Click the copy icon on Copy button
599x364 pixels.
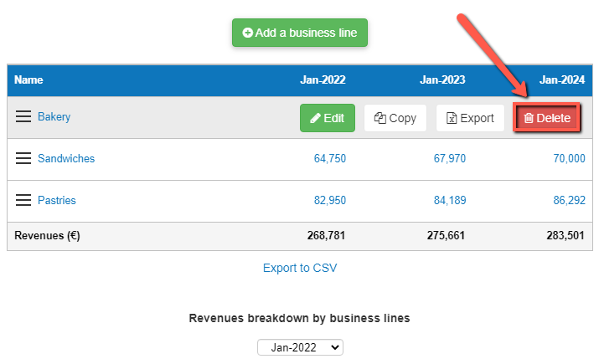(x=380, y=119)
